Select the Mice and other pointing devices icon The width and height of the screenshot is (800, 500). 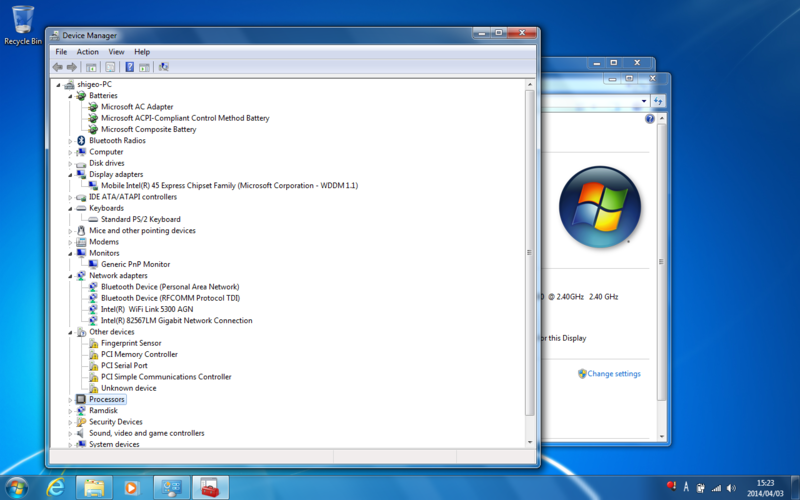(81, 230)
